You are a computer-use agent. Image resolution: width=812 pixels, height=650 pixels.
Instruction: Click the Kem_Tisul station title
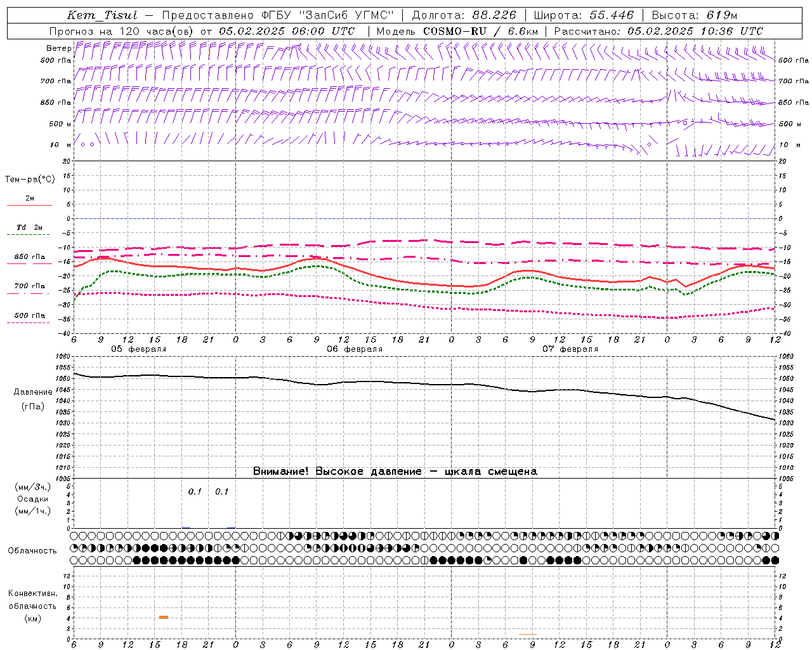pos(102,15)
